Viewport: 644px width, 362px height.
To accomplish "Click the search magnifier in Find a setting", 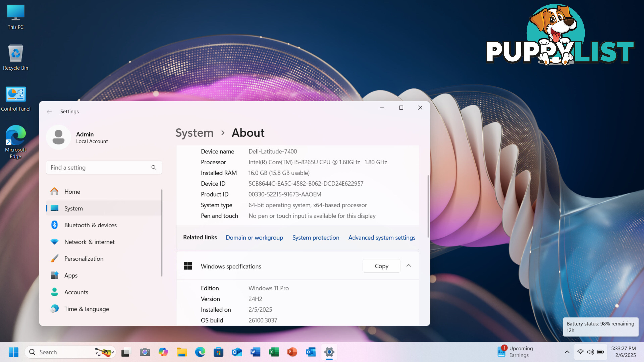I will (x=153, y=167).
